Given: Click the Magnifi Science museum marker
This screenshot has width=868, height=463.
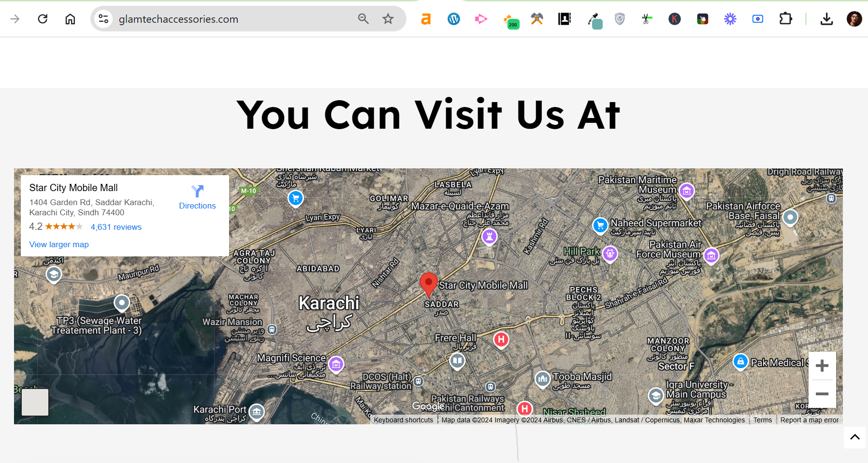Looking at the screenshot, I should (336, 364).
